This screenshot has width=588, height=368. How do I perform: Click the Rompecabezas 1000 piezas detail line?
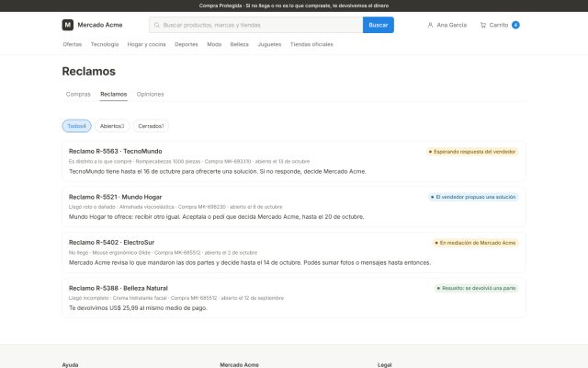(189, 162)
